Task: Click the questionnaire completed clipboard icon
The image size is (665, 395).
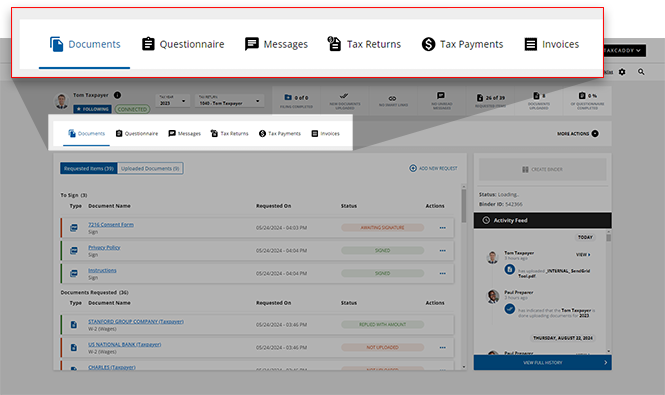Action: click(582, 95)
